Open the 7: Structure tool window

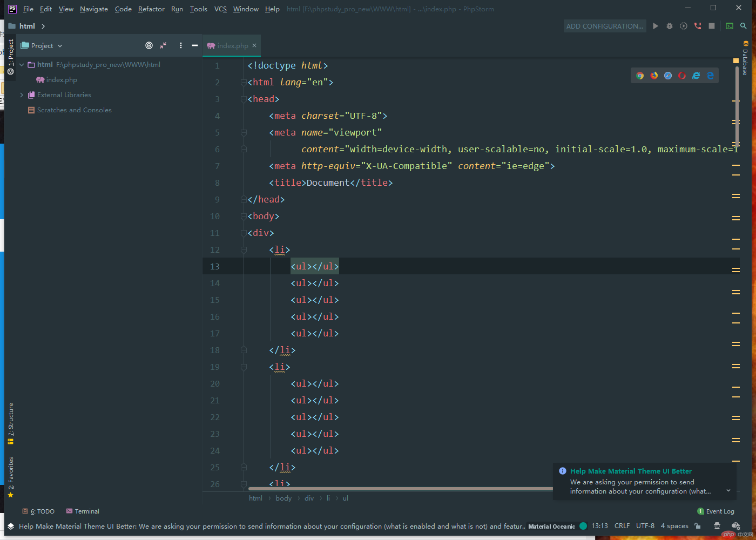[10, 424]
